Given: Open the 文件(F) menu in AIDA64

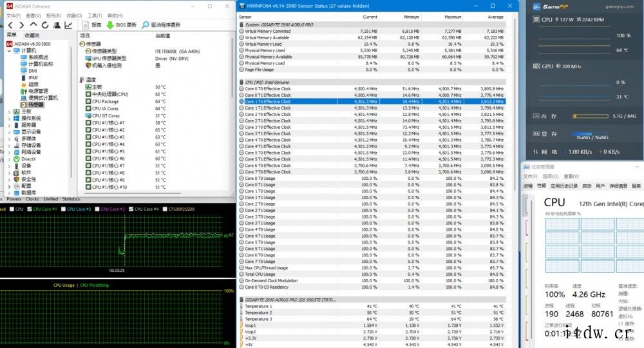Looking at the screenshot, I should (x=13, y=15).
